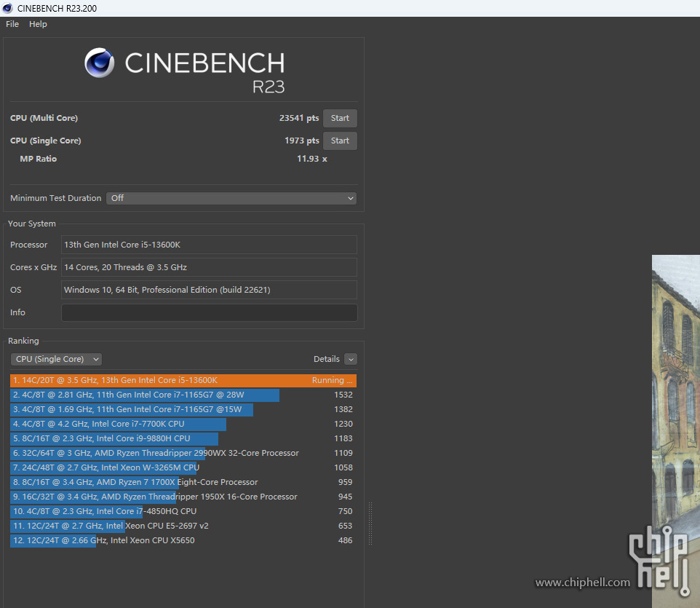Click the Cinebench app icon in title bar
Image resolution: width=700 pixels, height=608 pixels.
click(x=7, y=8)
